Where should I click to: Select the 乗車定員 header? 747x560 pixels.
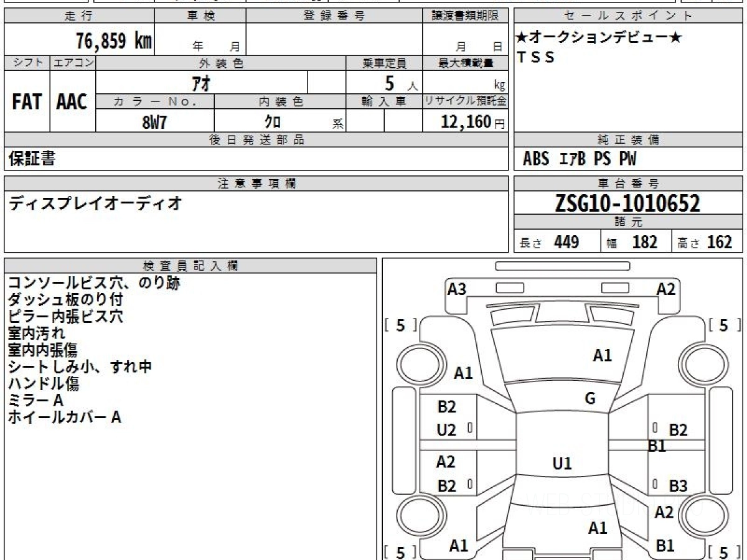click(x=384, y=63)
